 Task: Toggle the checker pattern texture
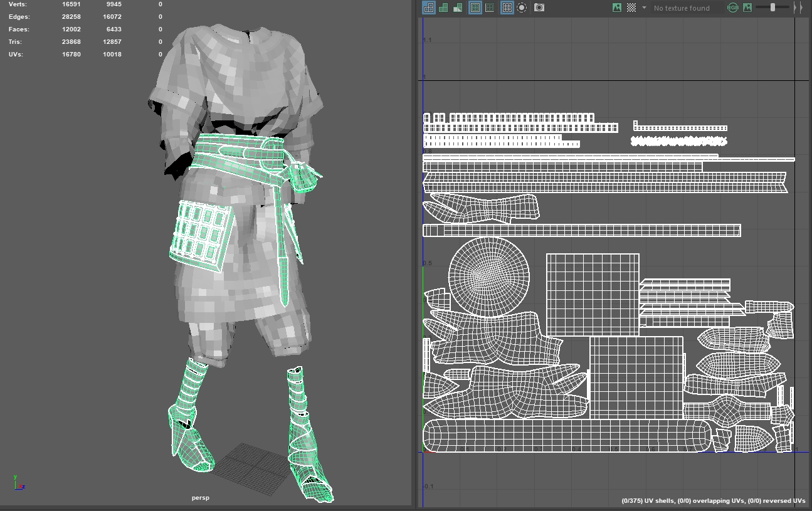point(631,8)
